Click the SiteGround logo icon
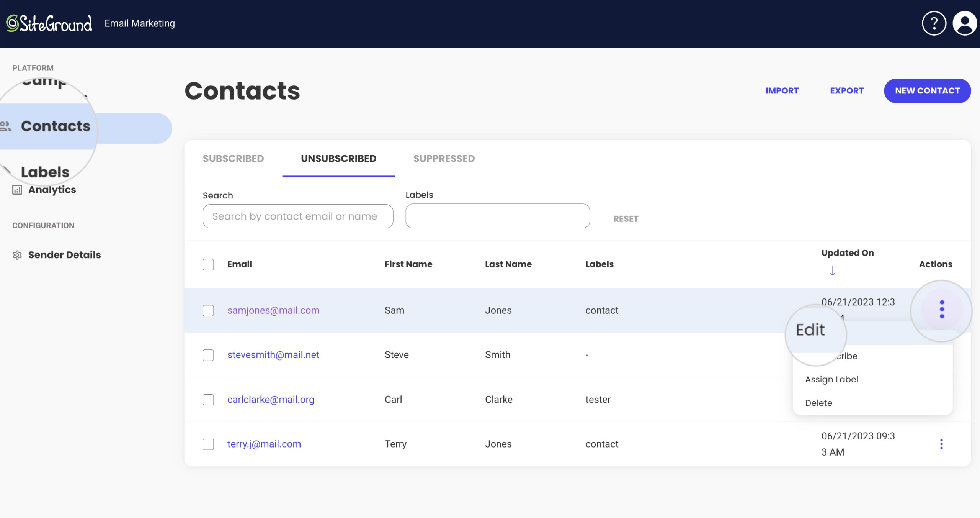The image size is (980, 518). (11, 23)
